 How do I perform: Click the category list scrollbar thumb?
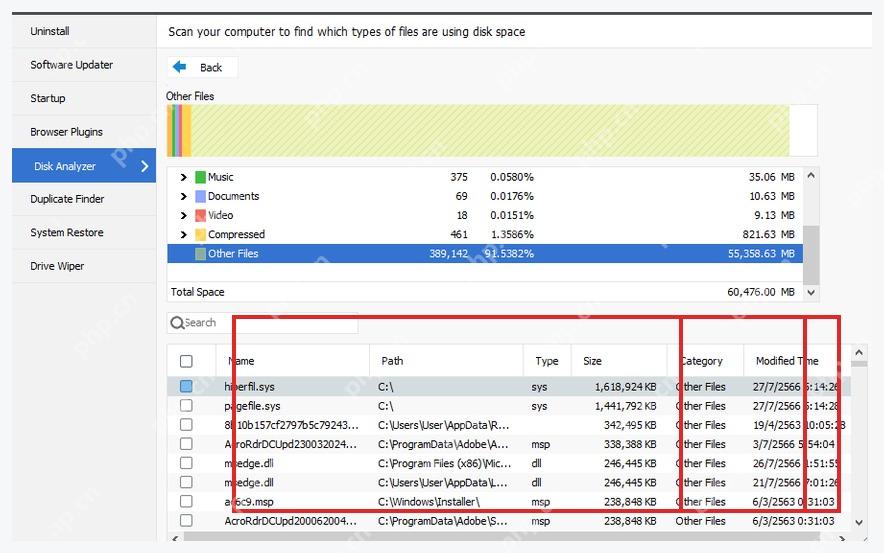point(811,255)
